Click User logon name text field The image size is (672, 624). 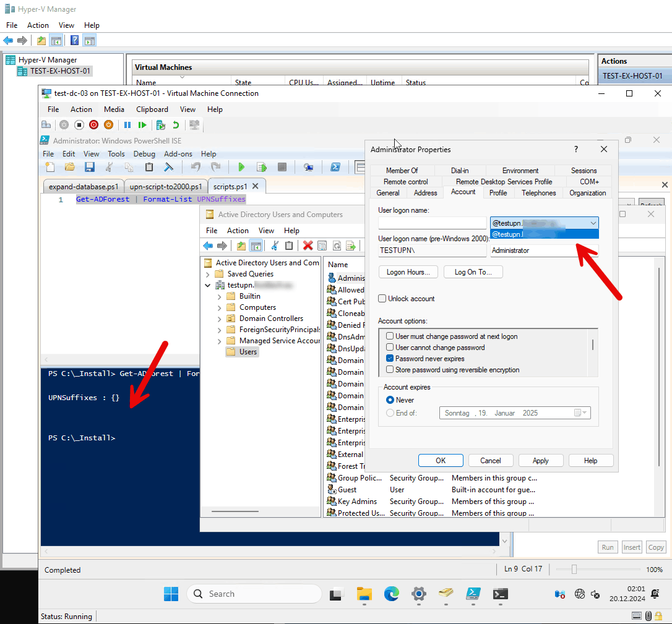[x=432, y=223]
